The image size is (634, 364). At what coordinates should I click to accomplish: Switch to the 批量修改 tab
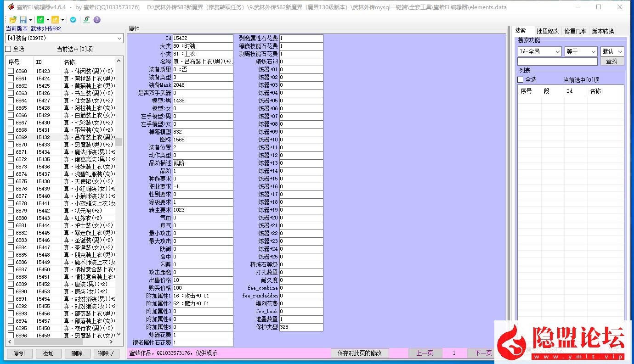pos(548,31)
